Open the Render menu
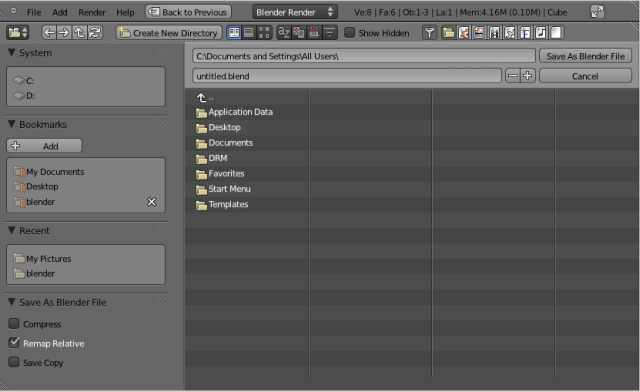 (92, 12)
